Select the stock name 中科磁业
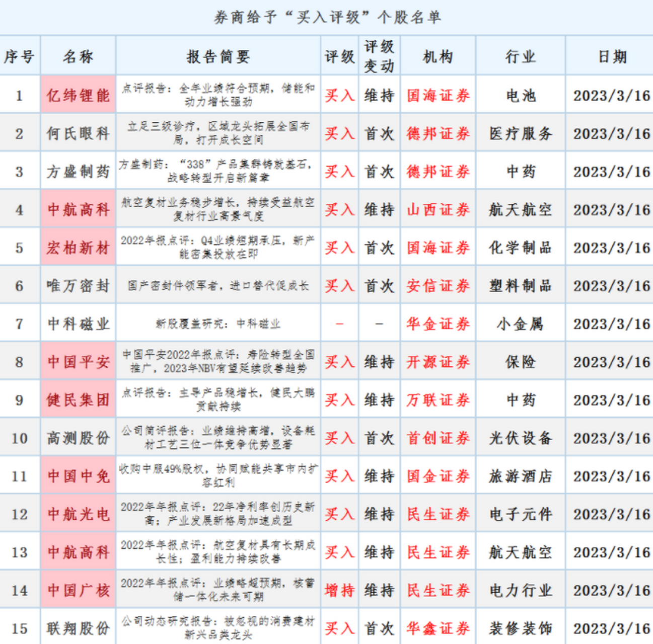The image size is (653, 644). pyautogui.click(x=78, y=324)
